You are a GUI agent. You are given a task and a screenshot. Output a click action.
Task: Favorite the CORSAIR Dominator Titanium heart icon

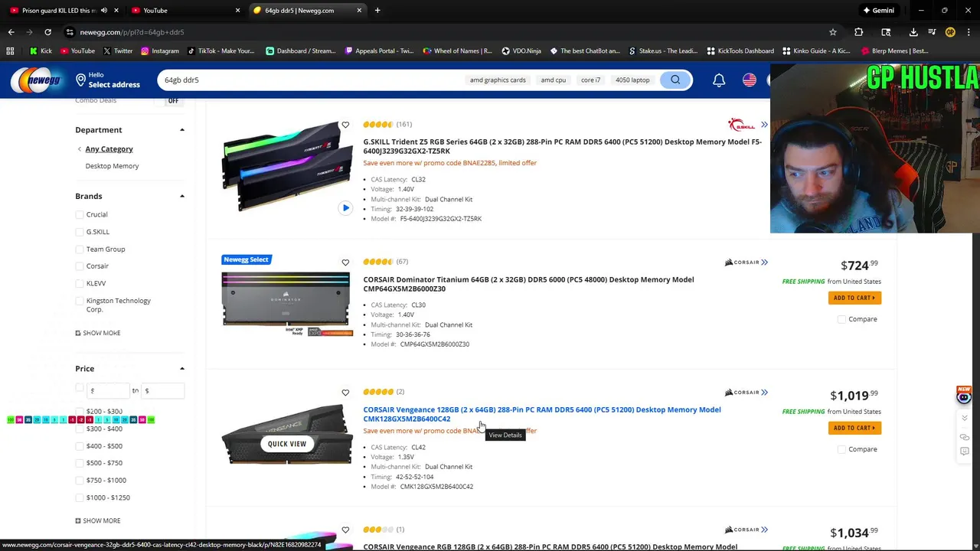click(345, 262)
